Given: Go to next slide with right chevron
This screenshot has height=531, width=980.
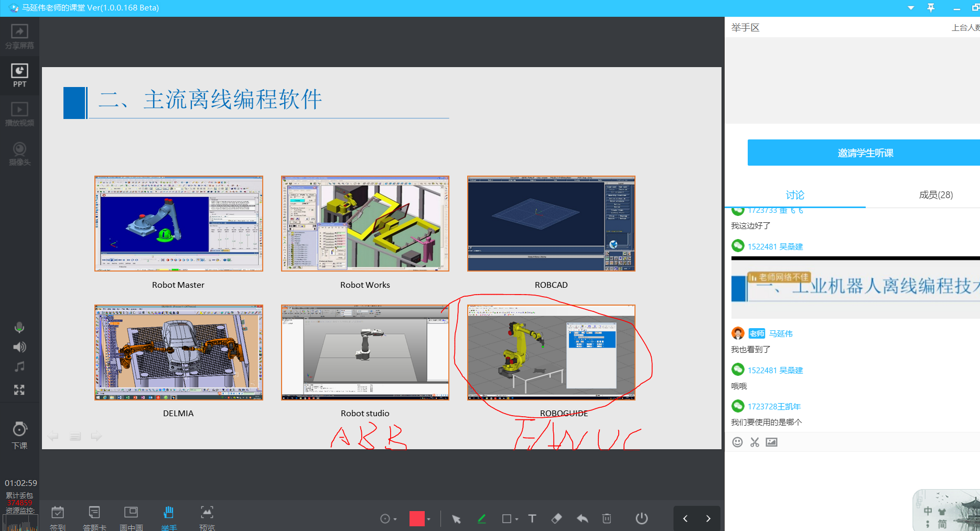Looking at the screenshot, I should click(708, 519).
